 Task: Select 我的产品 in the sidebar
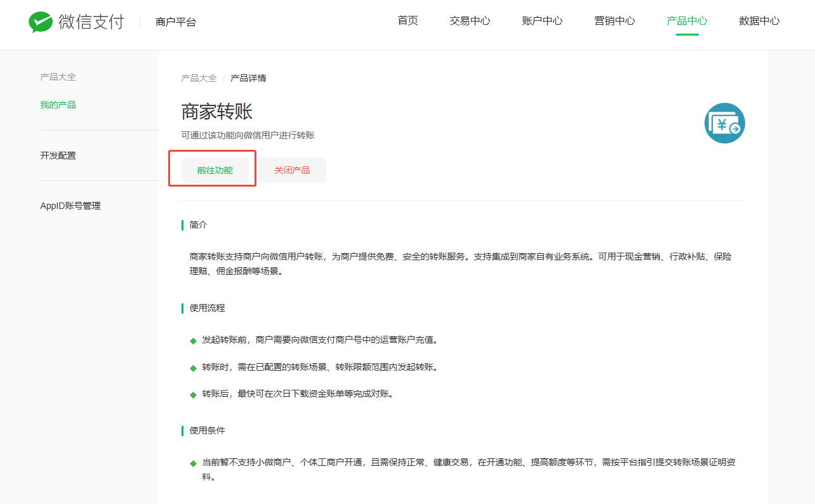point(58,105)
